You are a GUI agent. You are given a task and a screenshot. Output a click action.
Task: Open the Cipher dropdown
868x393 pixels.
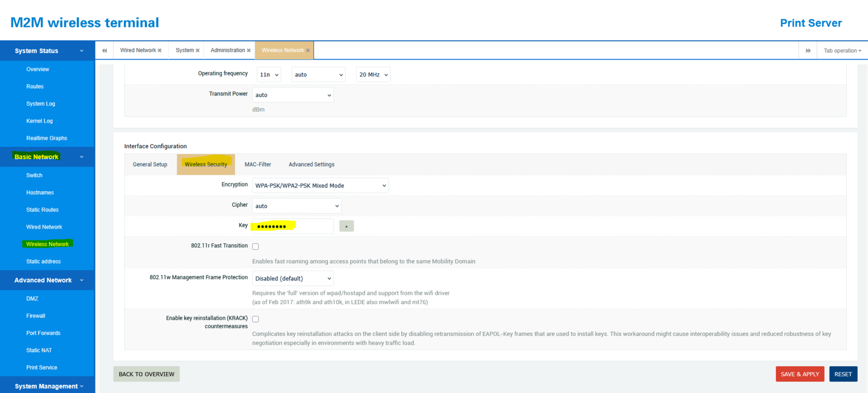pyautogui.click(x=296, y=206)
